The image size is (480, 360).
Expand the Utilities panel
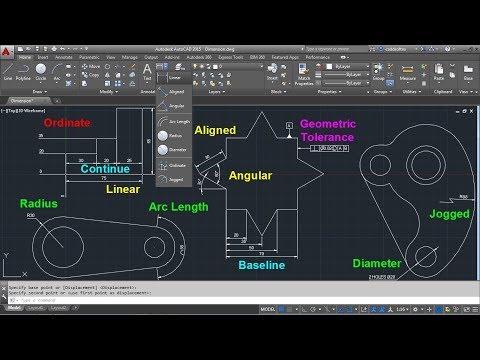click(x=411, y=92)
